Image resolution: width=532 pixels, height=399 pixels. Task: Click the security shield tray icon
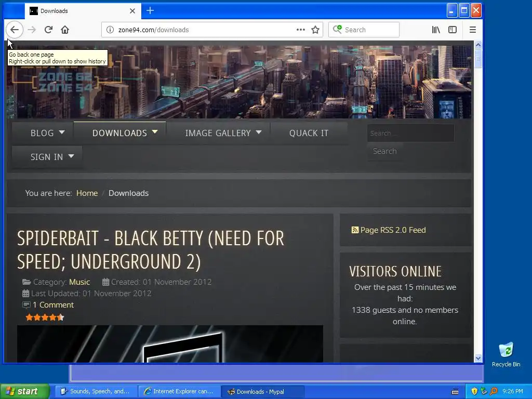pyautogui.click(x=474, y=392)
